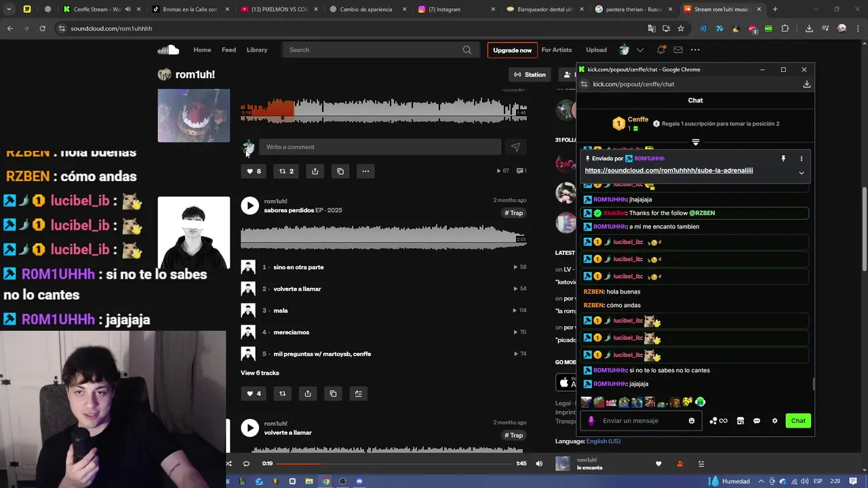Open the Trap tag on sabores perdidos
The height and width of the screenshot is (488, 868).
click(x=514, y=213)
